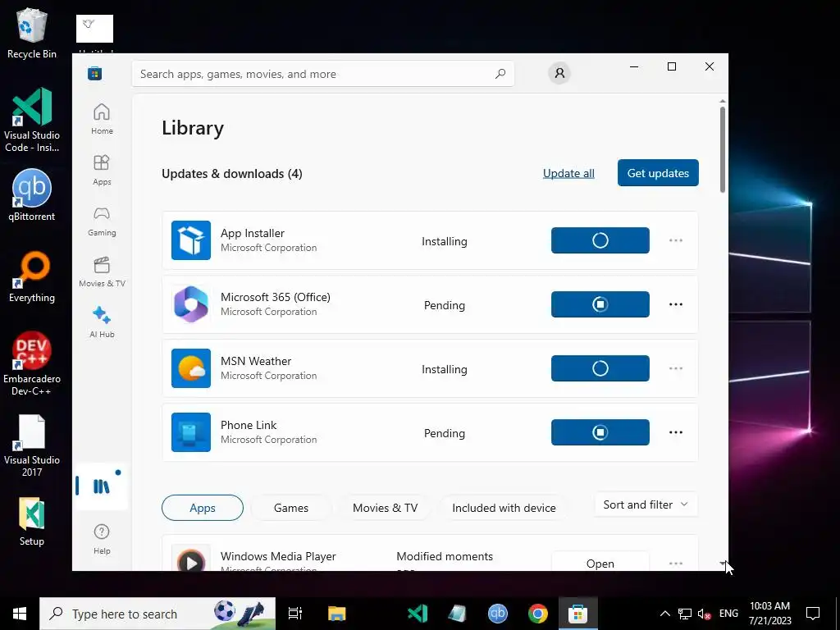This screenshot has height=630, width=840.
Task: Select the Library icon in sidebar
Action: (101, 486)
